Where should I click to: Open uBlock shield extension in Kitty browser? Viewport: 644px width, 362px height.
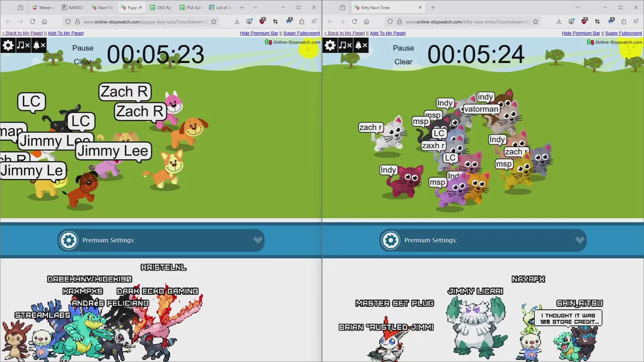584,22
